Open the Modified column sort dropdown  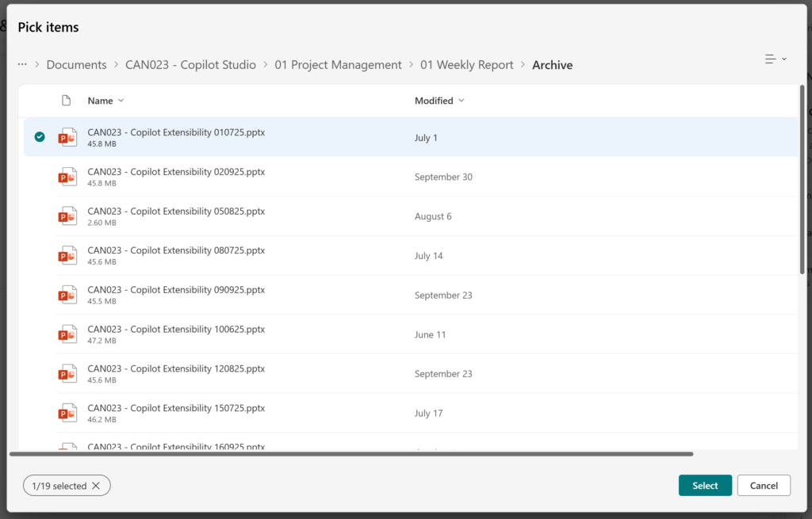point(463,101)
